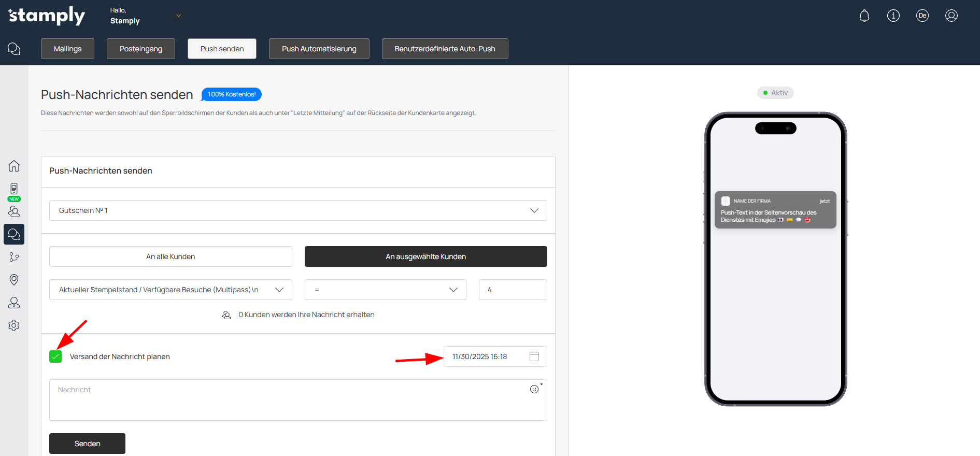Select An alle Kunden option

point(171,256)
